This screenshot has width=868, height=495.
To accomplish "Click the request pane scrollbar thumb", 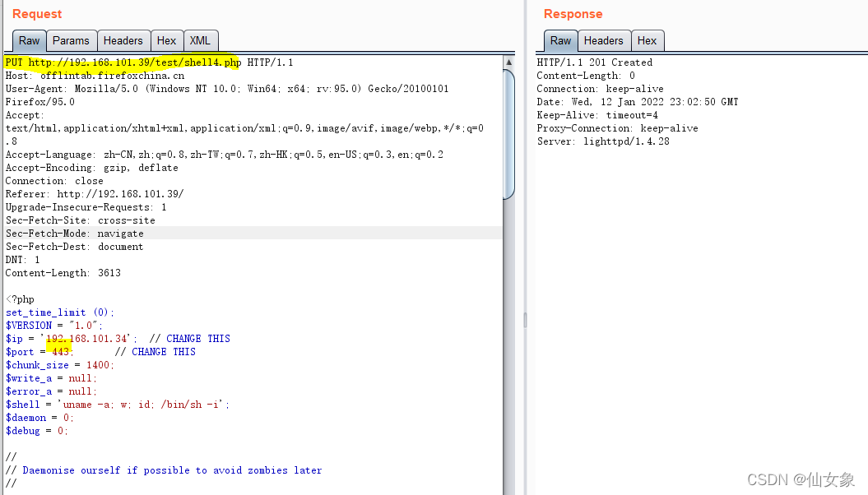I will pos(508,134).
